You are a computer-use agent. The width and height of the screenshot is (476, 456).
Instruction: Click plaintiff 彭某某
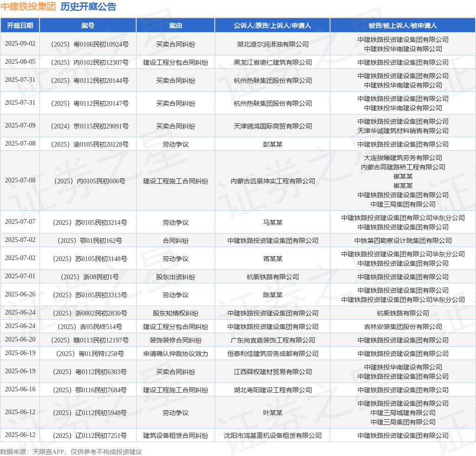pyautogui.click(x=272, y=144)
